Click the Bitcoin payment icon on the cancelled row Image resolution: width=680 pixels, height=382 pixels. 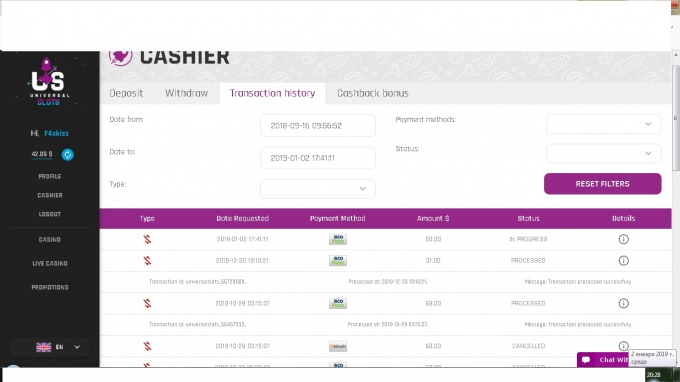[x=338, y=346]
